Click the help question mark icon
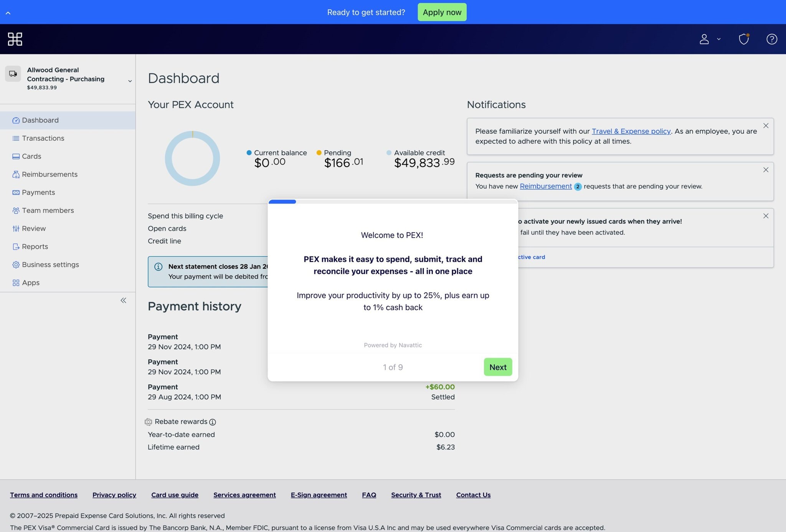This screenshot has height=532, width=786. (x=771, y=39)
